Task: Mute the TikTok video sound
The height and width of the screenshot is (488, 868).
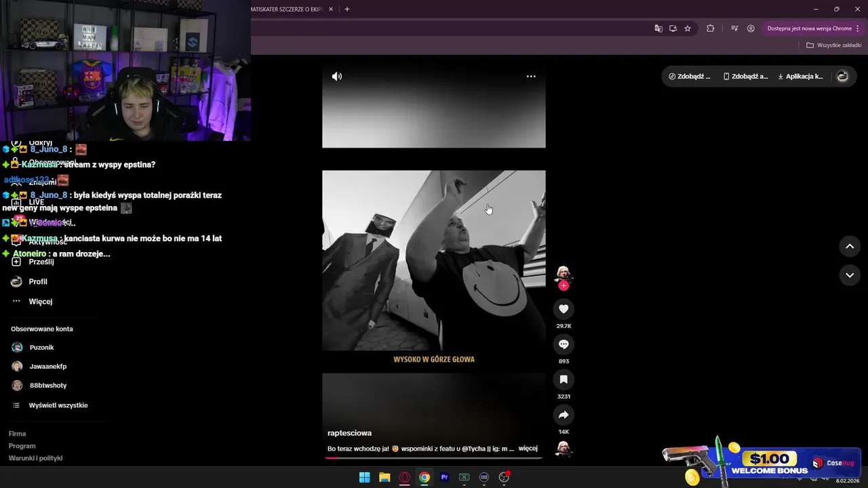Action: (336, 77)
